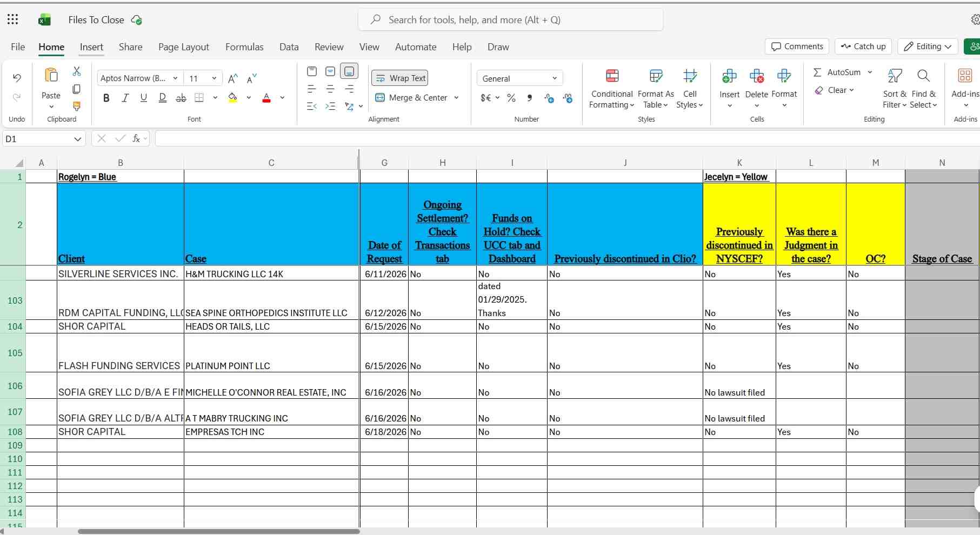980x535 pixels.
Task: Expand the Name Box dropdown arrow
Action: click(x=77, y=139)
